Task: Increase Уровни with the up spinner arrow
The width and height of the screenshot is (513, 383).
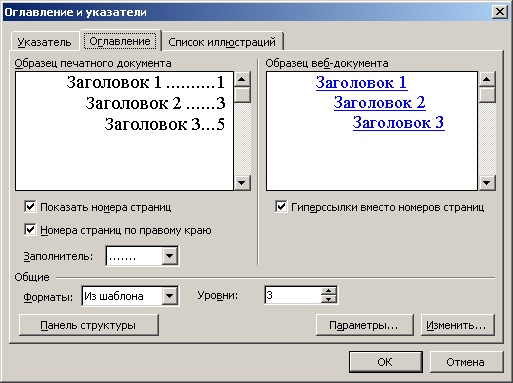Action: click(329, 291)
